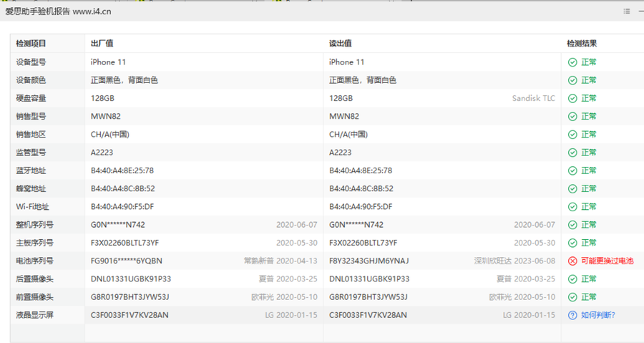The height and width of the screenshot is (343, 644).
Task: Click read Wi-Fi address B4:40:A4:90:F5:DF
Action: pyautogui.click(x=361, y=207)
